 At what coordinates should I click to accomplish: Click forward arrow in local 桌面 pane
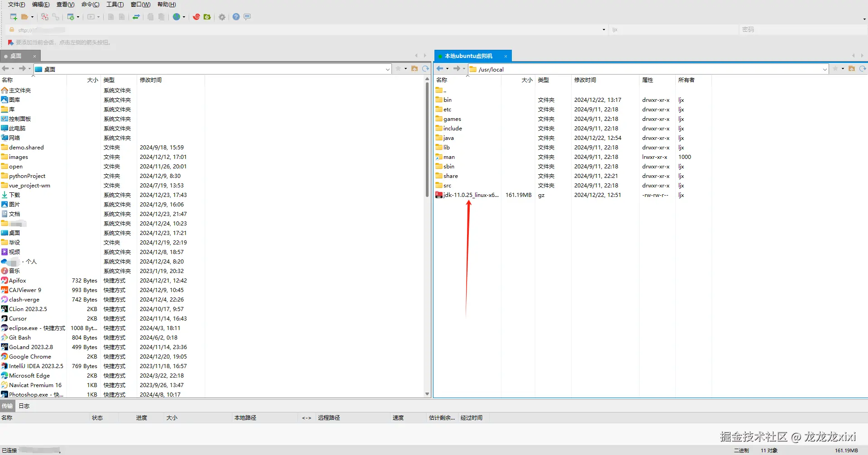(22, 69)
